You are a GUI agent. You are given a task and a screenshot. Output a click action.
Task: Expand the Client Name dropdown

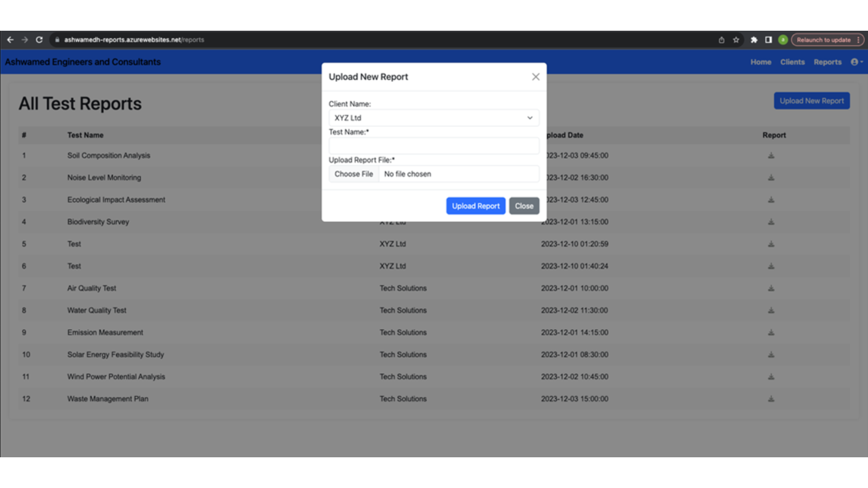point(434,118)
